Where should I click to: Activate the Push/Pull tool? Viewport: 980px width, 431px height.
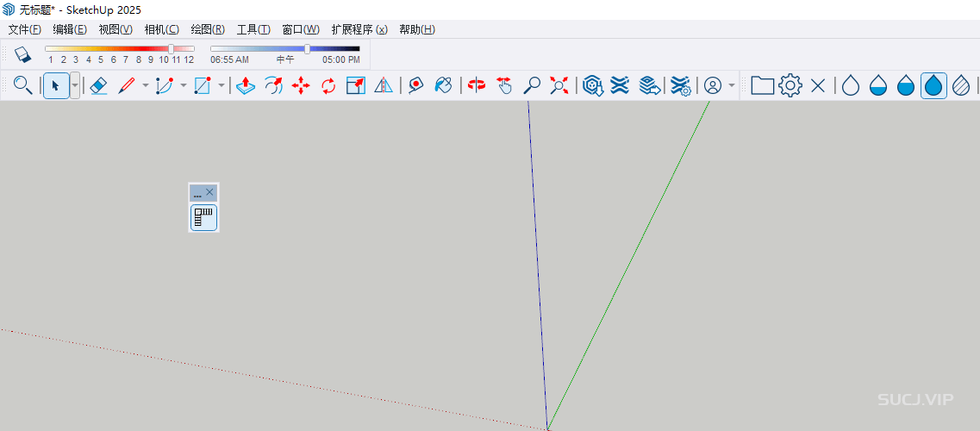coord(246,85)
